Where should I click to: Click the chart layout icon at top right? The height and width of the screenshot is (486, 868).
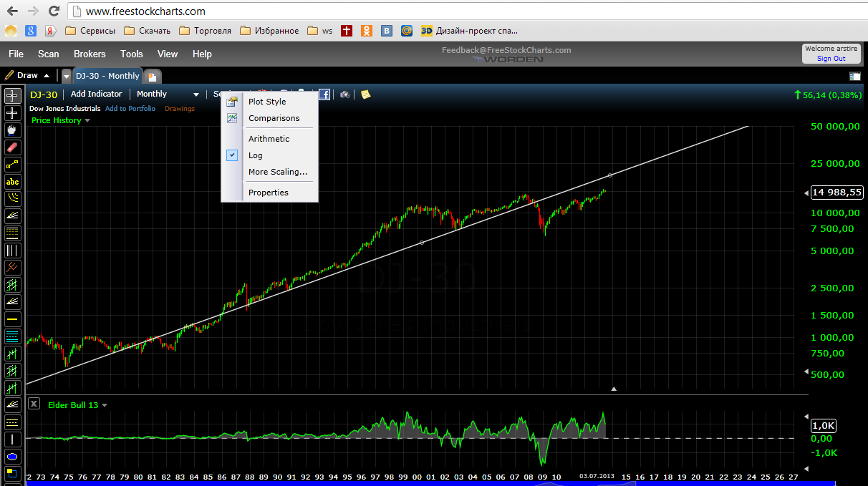(854, 76)
